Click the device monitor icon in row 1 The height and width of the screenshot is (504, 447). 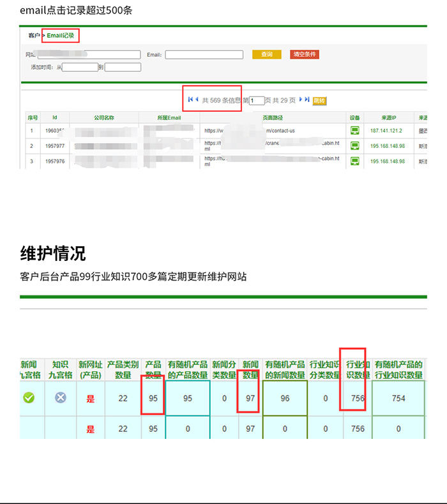coord(354,131)
